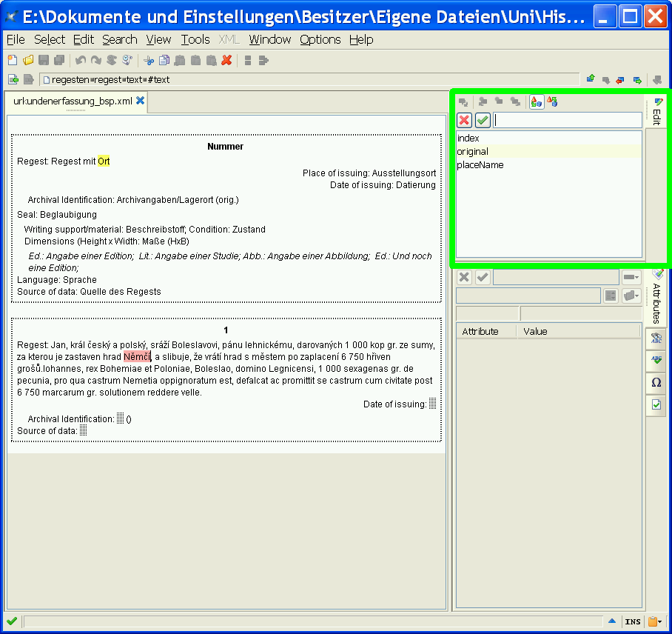Image resolution: width=672 pixels, height=634 pixels.
Task: Click the Edit tool element name field
Action: coord(568,120)
